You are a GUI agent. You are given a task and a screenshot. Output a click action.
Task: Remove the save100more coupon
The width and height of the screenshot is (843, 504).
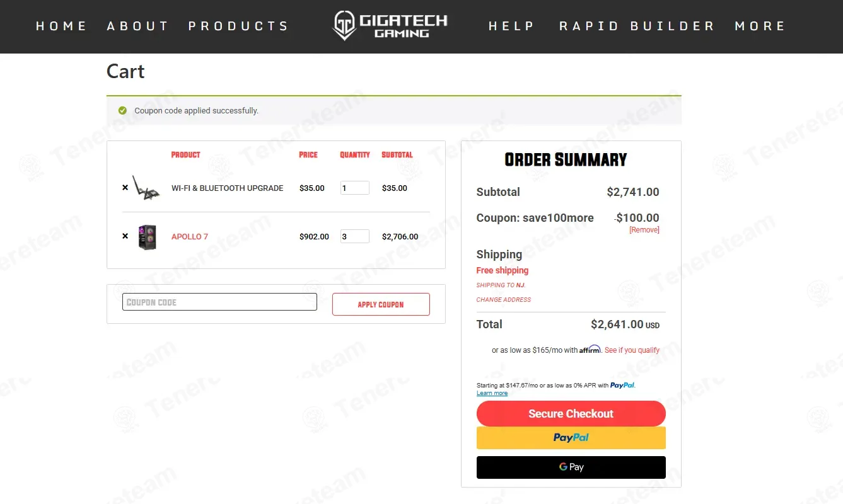644,230
